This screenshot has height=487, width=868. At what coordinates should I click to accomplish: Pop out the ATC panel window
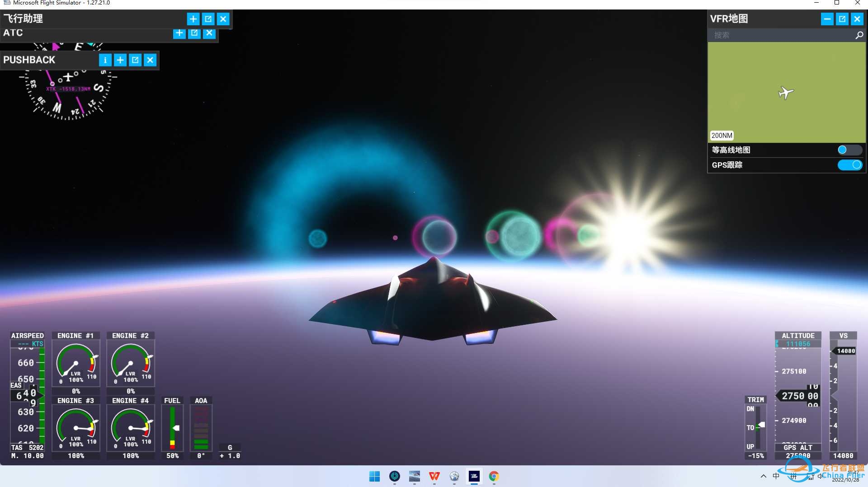pyautogui.click(x=194, y=33)
